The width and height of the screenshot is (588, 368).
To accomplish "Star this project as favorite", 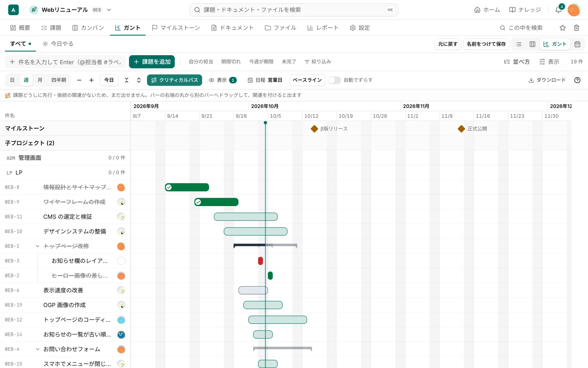I will click(563, 28).
